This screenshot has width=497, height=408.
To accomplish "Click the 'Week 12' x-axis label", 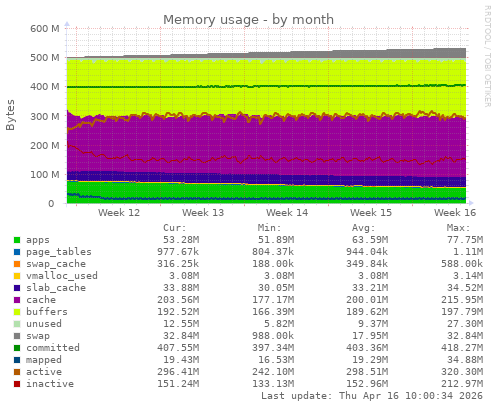I will pyautogui.click(x=119, y=213).
